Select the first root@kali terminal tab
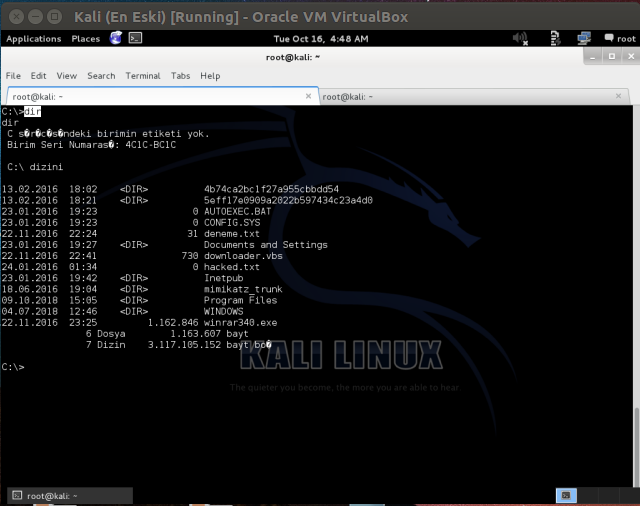 pyautogui.click(x=162, y=96)
